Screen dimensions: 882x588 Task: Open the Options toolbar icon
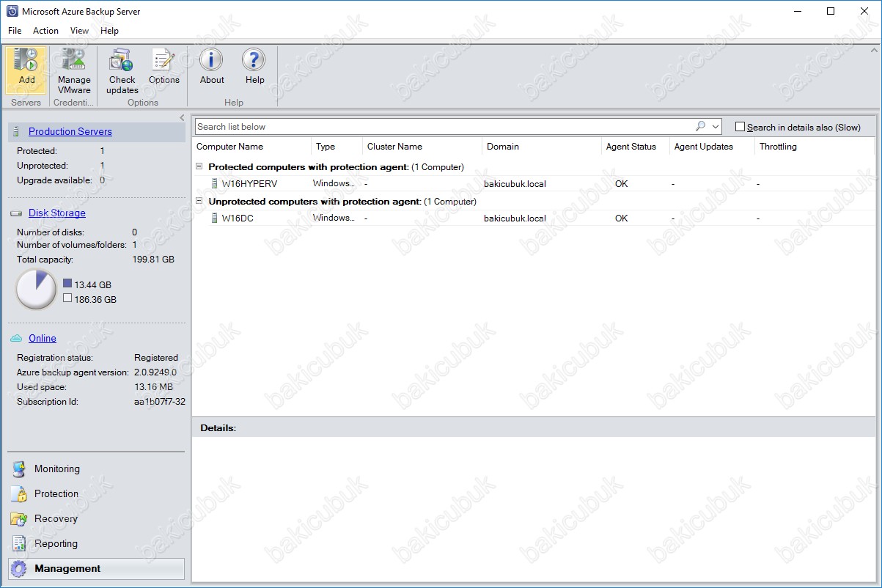click(163, 60)
